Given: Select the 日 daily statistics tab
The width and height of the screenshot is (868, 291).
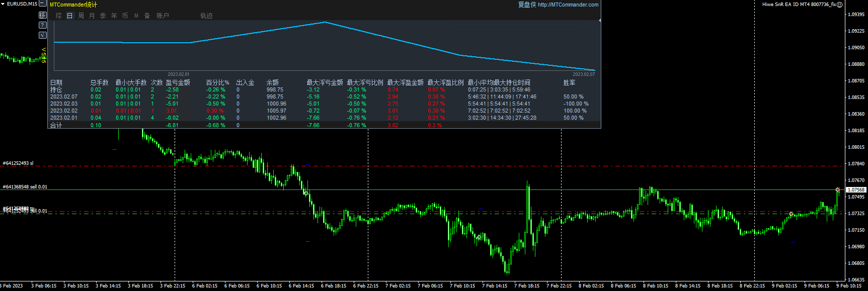Looking at the screenshot, I should [69, 16].
